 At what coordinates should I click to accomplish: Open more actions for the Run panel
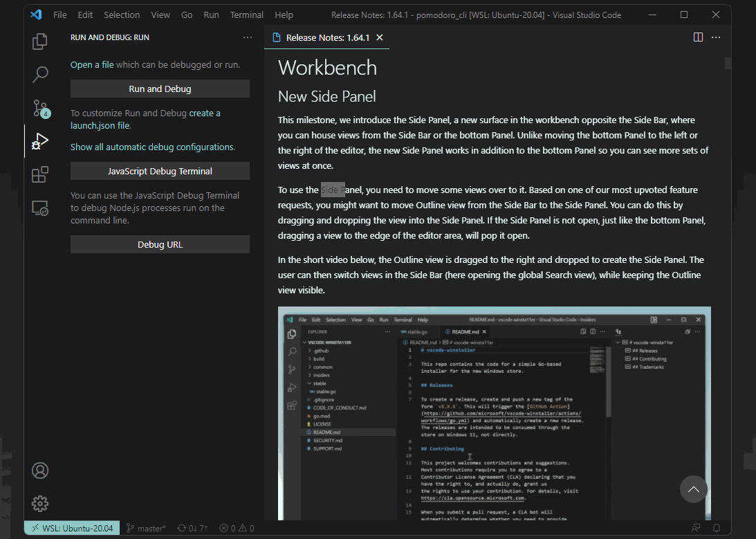pyautogui.click(x=248, y=37)
